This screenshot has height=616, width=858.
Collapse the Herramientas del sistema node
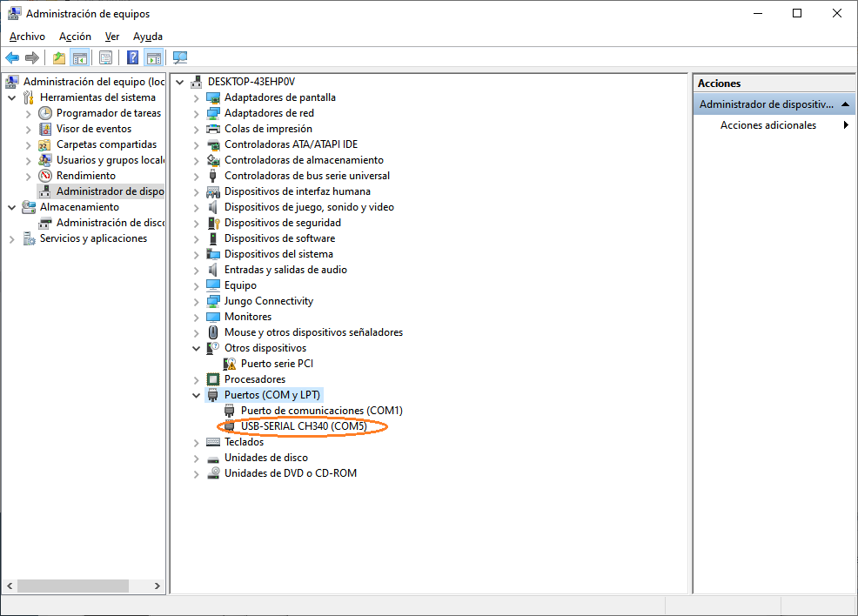tap(12, 98)
